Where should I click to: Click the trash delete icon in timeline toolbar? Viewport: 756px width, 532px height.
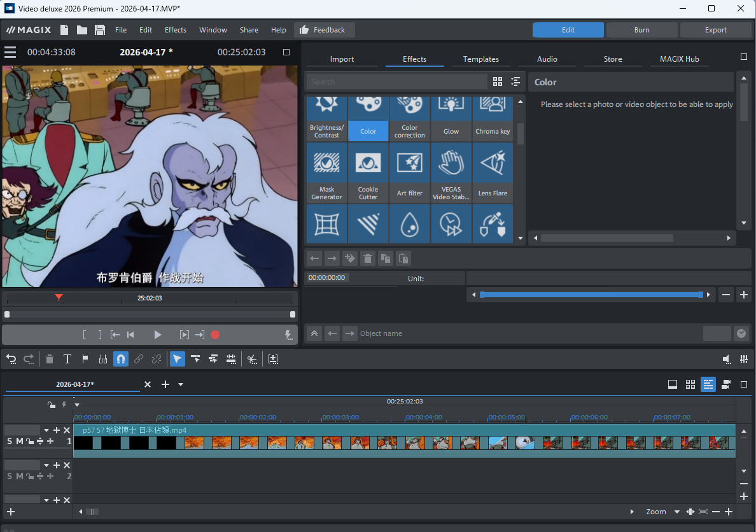[x=49, y=359]
